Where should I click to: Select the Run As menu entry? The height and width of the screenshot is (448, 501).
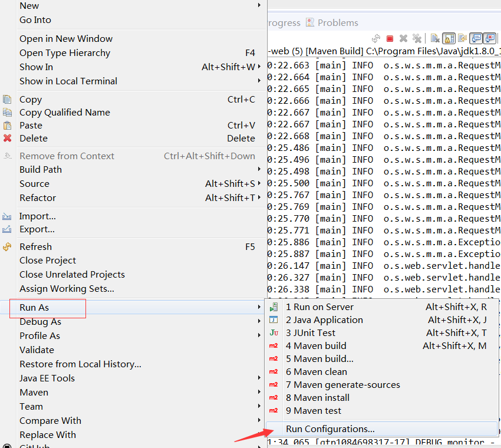click(132, 307)
